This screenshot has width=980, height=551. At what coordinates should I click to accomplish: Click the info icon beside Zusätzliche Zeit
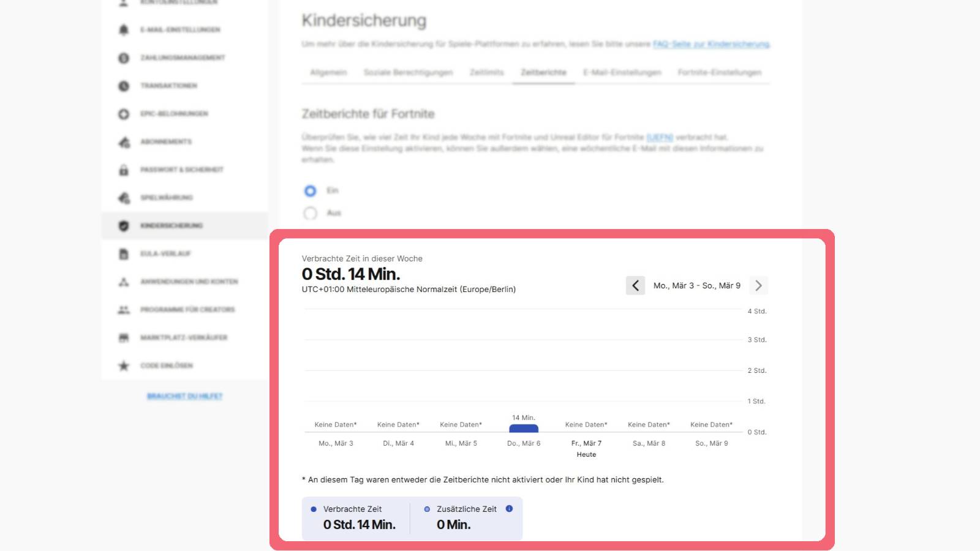[509, 509]
